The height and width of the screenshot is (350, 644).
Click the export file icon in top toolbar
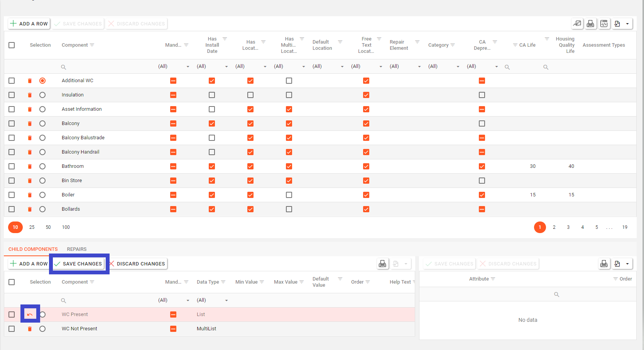(617, 24)
